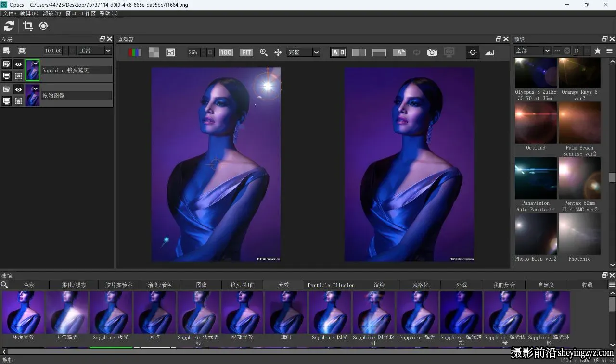Show the histogram icon

coord(490,52)
